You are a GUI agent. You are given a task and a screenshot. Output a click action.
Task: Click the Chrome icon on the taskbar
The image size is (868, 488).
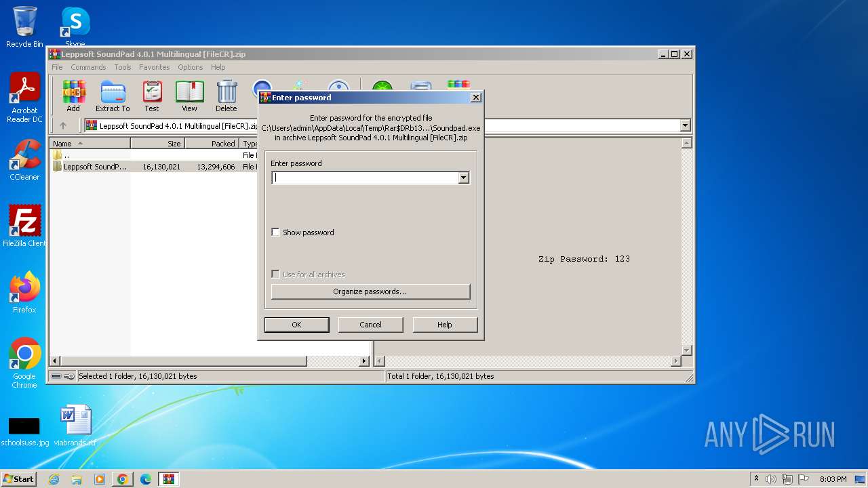pyautogui.click(x=122, y=479)
